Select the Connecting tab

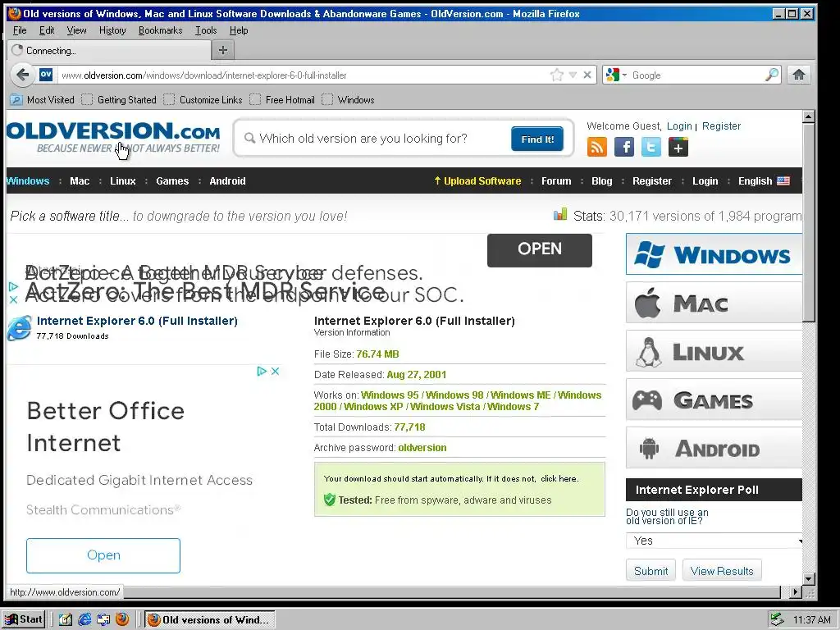pyautogui.click(x=109, y=50)
